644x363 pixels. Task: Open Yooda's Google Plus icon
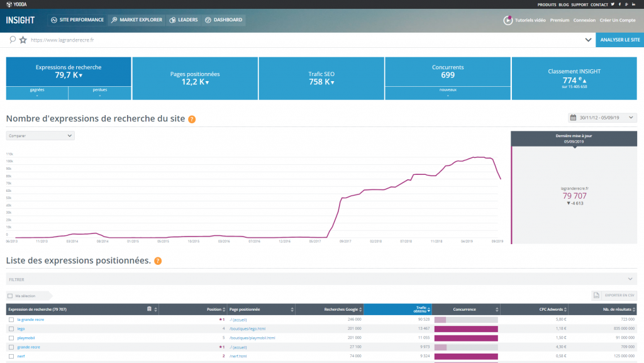(626, 4)
